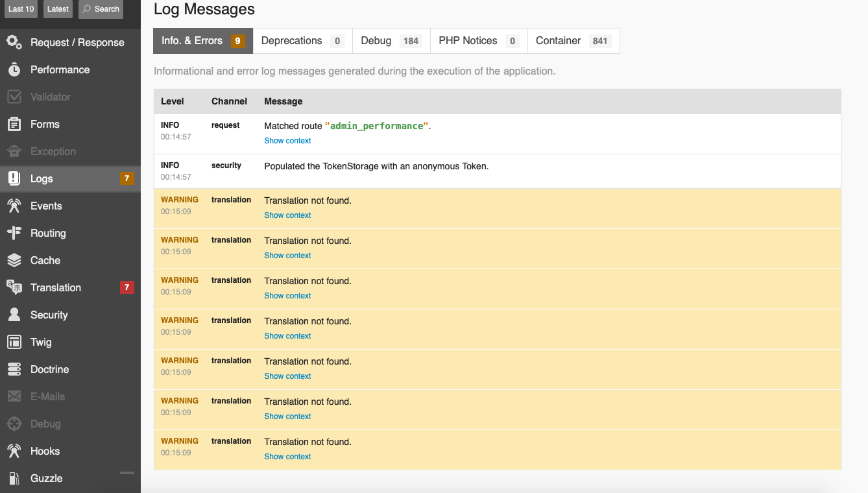Open the Container tab
This screenshot has width=868, height=493.
pos(573,41)
